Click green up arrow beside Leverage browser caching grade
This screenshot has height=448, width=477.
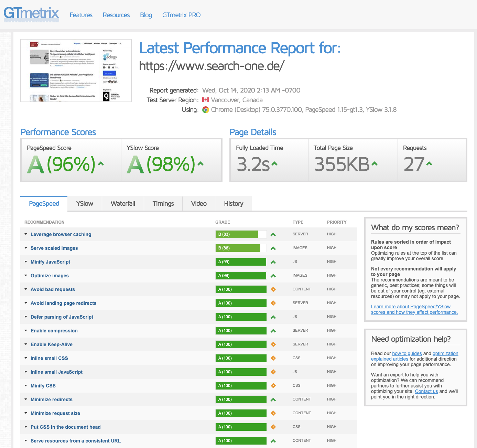(273, 234)
